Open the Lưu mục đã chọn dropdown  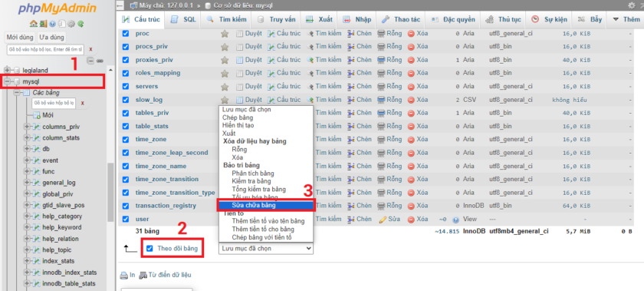tap(266, 248)
